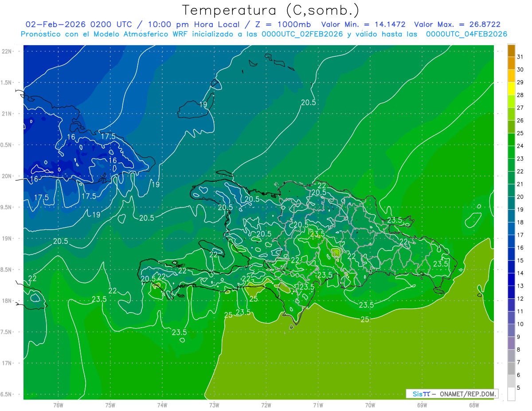
Task: Click the color scale value "5"
Action: tap(519, 388)
